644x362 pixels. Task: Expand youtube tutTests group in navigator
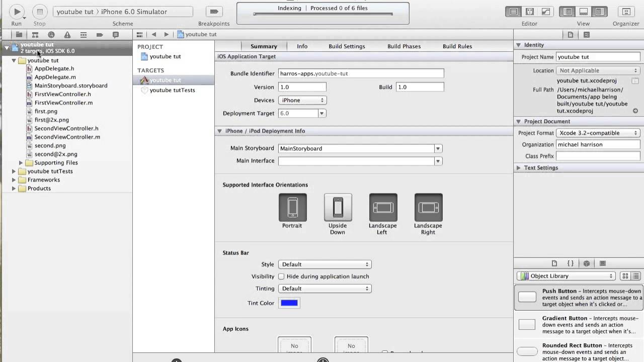point(14,171)
